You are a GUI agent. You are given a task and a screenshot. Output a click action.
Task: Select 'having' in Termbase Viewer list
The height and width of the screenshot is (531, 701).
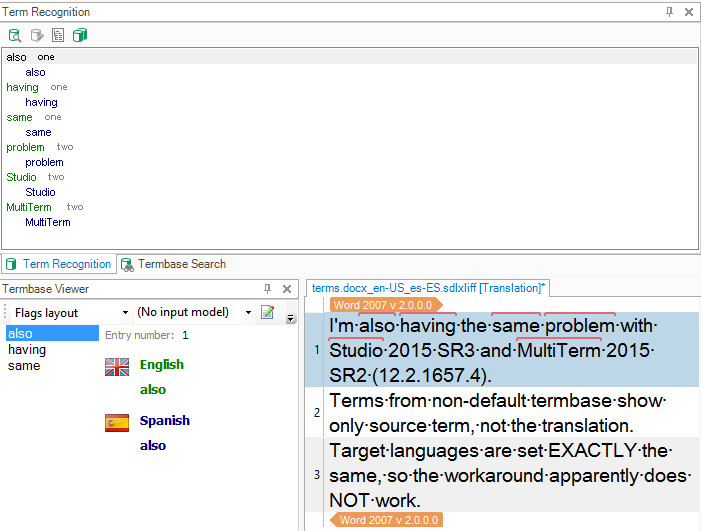(x=27, y=350)
